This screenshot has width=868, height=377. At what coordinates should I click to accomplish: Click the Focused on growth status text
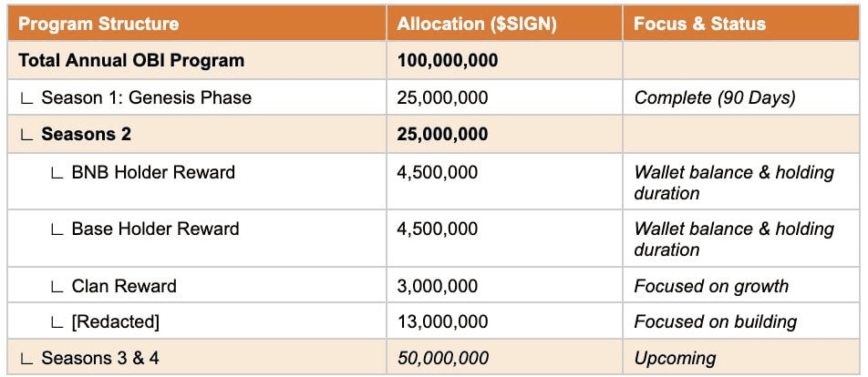(711, 286)
